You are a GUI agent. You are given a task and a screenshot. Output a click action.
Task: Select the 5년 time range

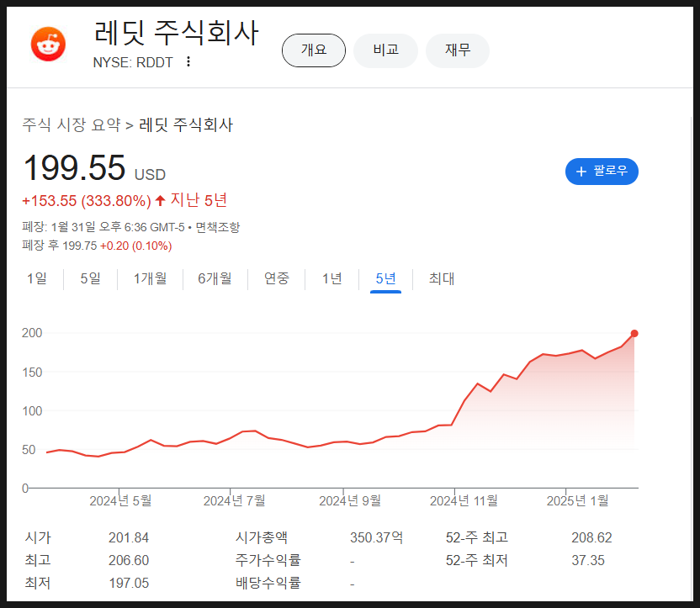(x=385, y=279)
